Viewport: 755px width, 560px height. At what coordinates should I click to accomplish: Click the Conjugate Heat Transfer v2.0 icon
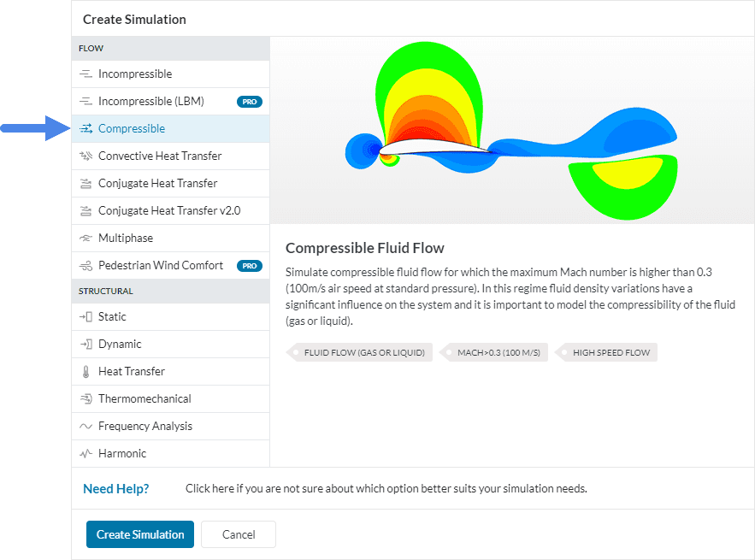[x=86, y=211]
